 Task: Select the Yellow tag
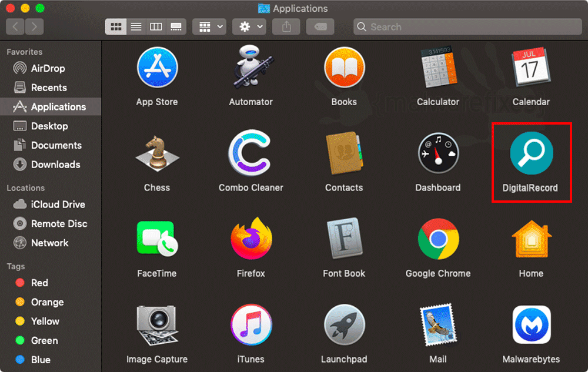coord(51,321)
